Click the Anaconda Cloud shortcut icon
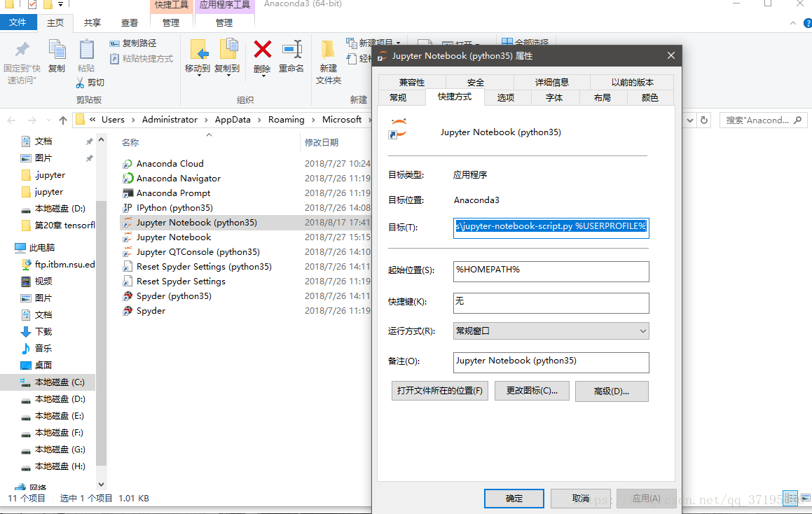Image resolution: width=812 pixels, height=514 pixels. point(128,164)
